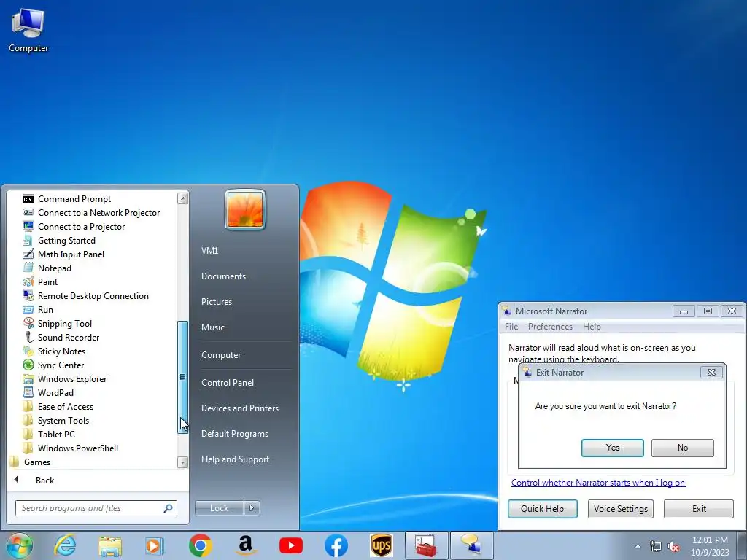Open Documents from the Start menu
The width and height of the screenshot is (747, 560).
[x=223, y=276]
